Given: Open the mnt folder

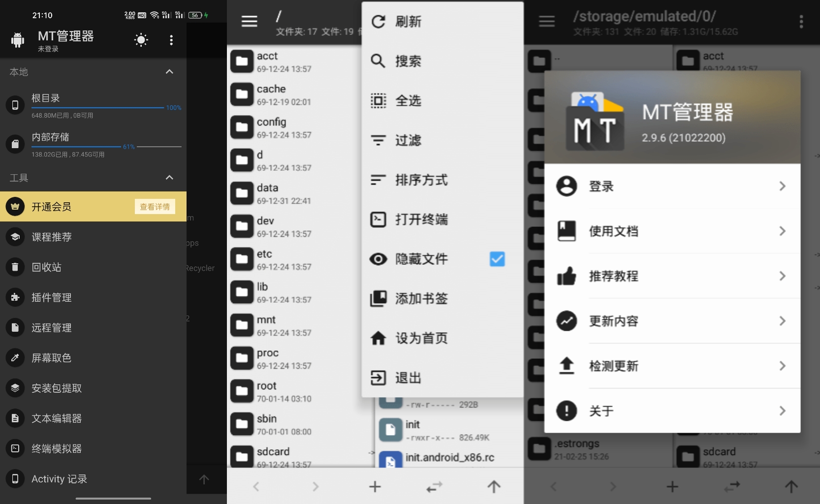Looking at the screenshot, I should click(294, 325).
